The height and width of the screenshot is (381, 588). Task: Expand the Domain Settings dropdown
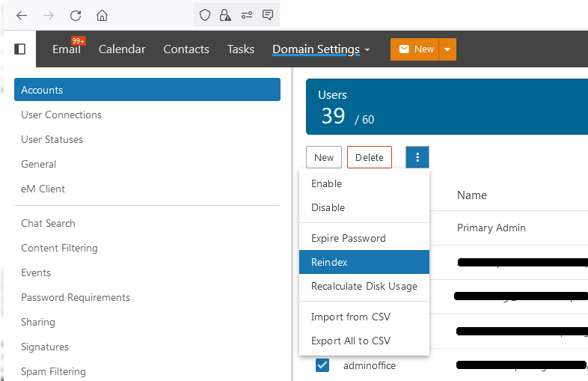[321, 49]
